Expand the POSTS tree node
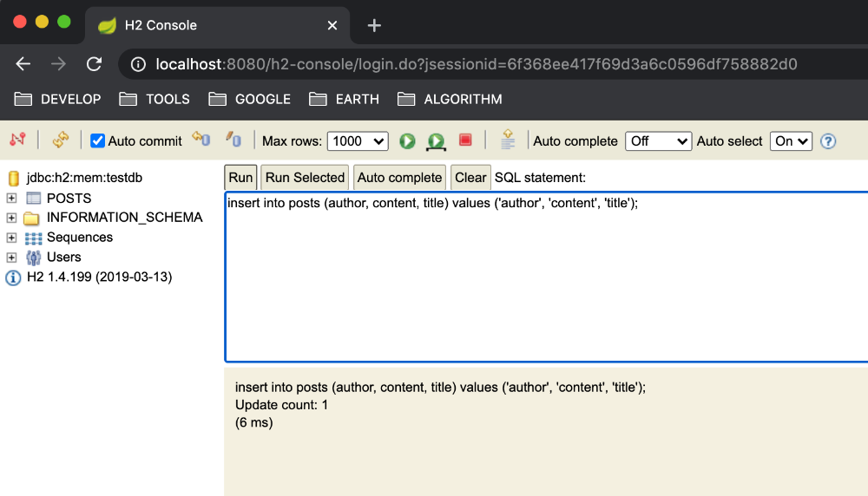The height and width of the screenshot is (496, 868). tap(11, 198)
